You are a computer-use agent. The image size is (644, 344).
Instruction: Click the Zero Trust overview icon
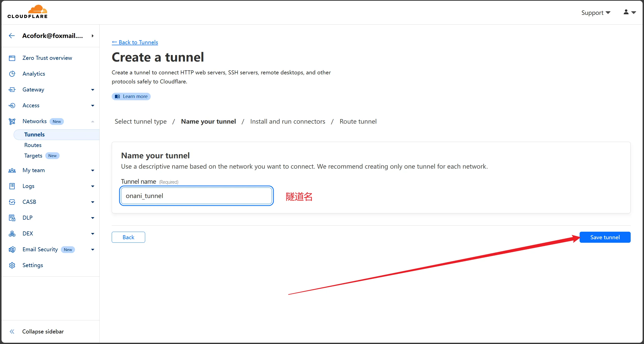tap(12, 58)
